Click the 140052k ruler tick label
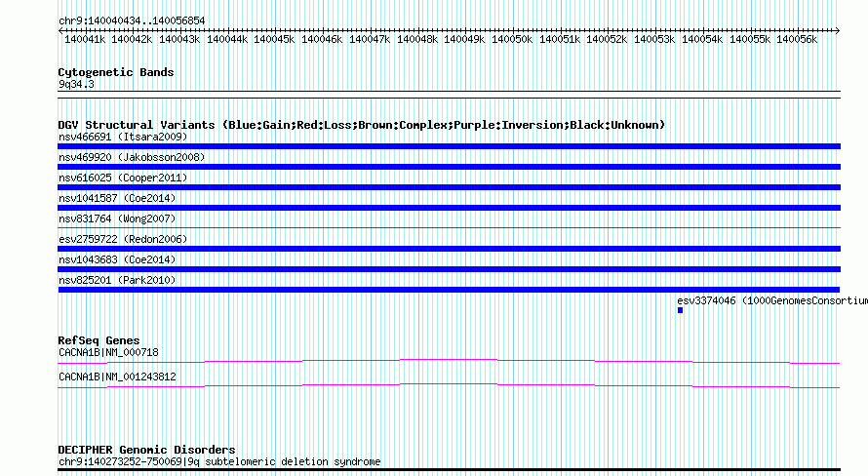868x476 pixels. point(607,39)
